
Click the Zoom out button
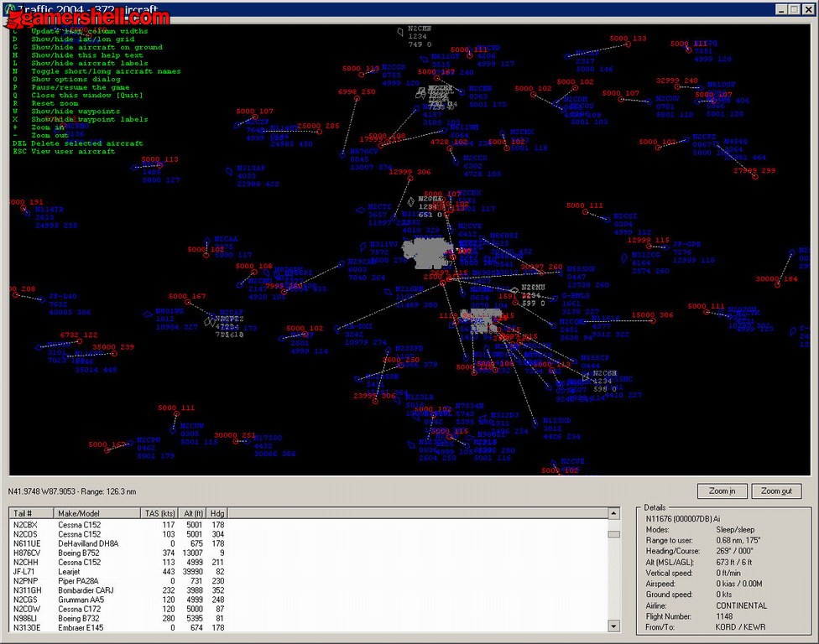(x=776, y=491)
